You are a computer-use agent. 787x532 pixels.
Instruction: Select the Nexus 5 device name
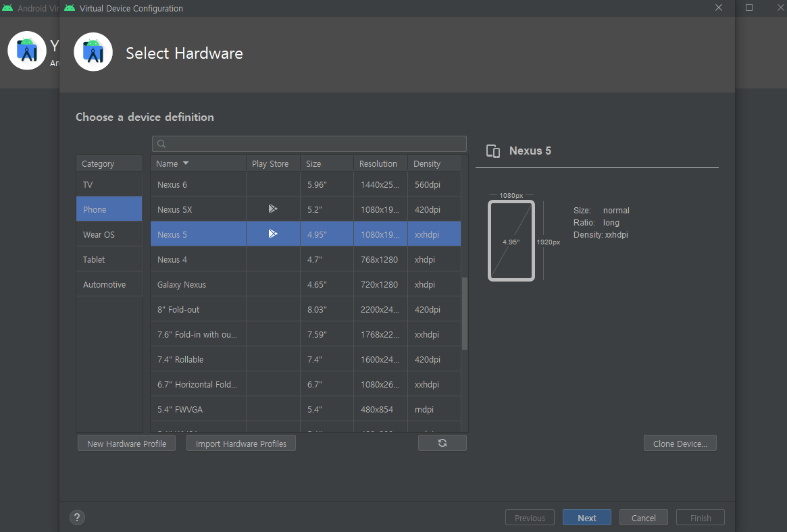point(172,234)
